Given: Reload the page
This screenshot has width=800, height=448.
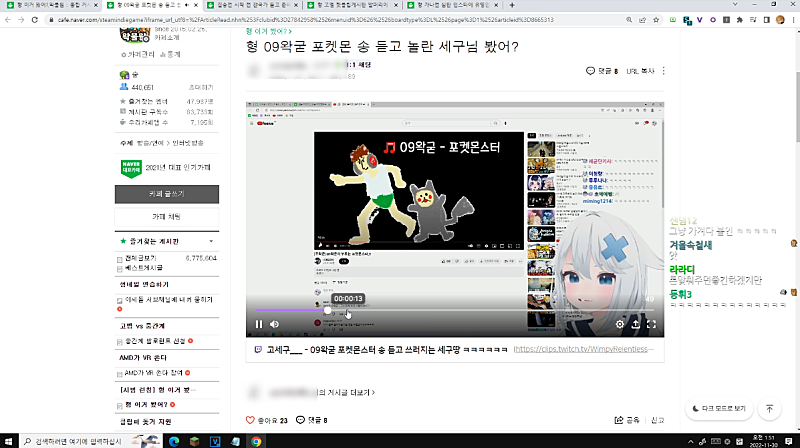Looking at the screenshot, I should [35, 20].
